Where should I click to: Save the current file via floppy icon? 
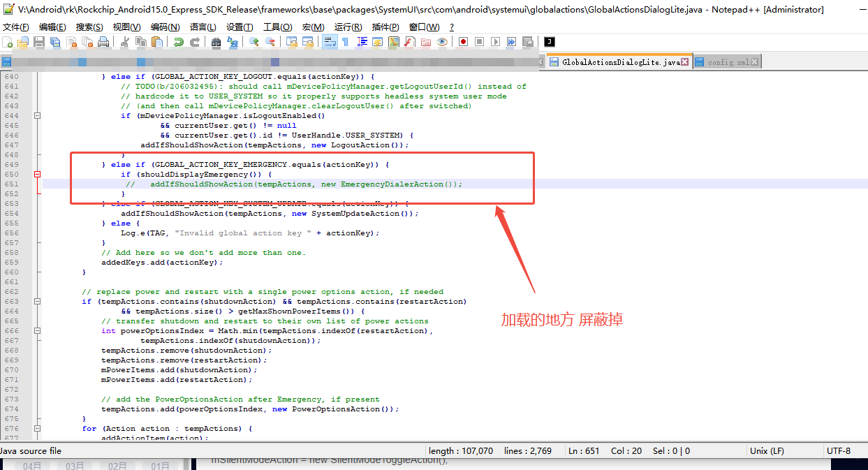point(39,42)
